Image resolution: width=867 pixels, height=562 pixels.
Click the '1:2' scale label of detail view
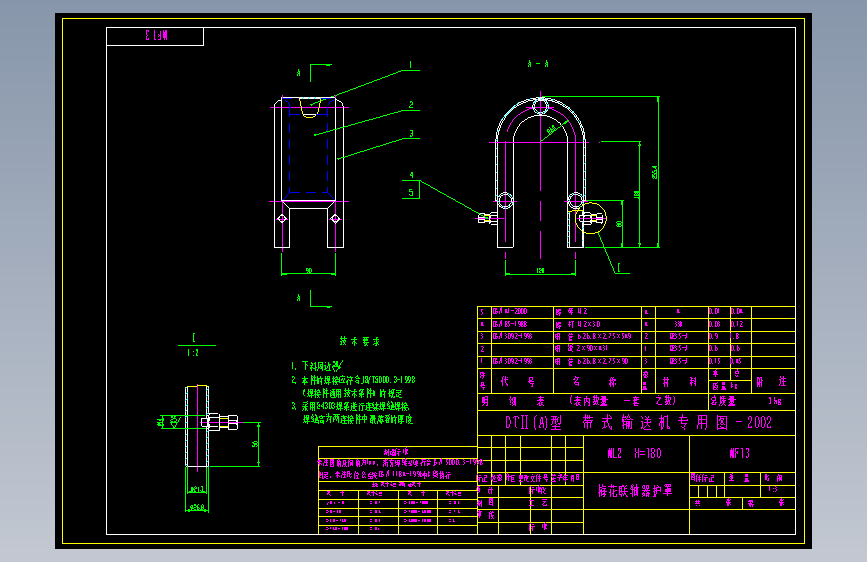pyautogui.click(x=192, y=353)
